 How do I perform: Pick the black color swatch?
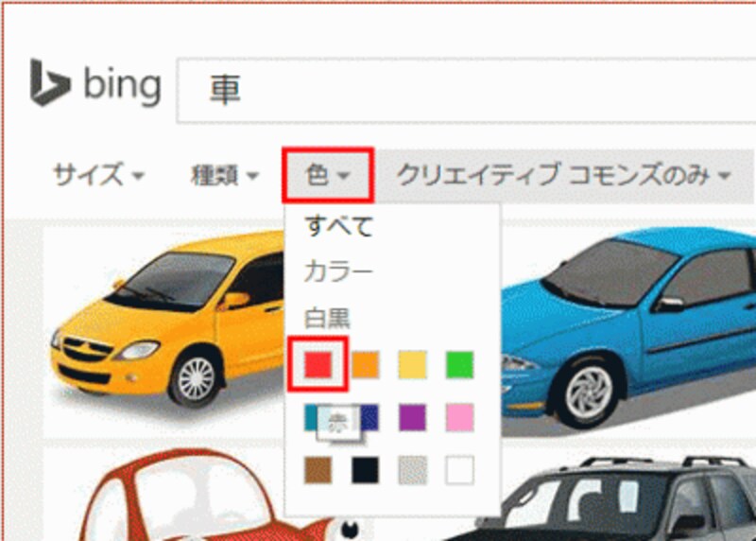pos(365,469)
